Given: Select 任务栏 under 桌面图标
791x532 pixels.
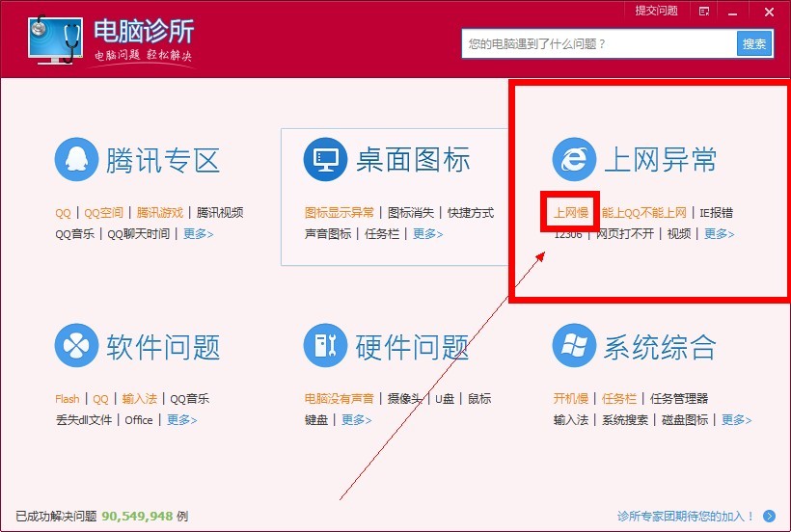Looking at the screenshot, I should tap(382, 234).
